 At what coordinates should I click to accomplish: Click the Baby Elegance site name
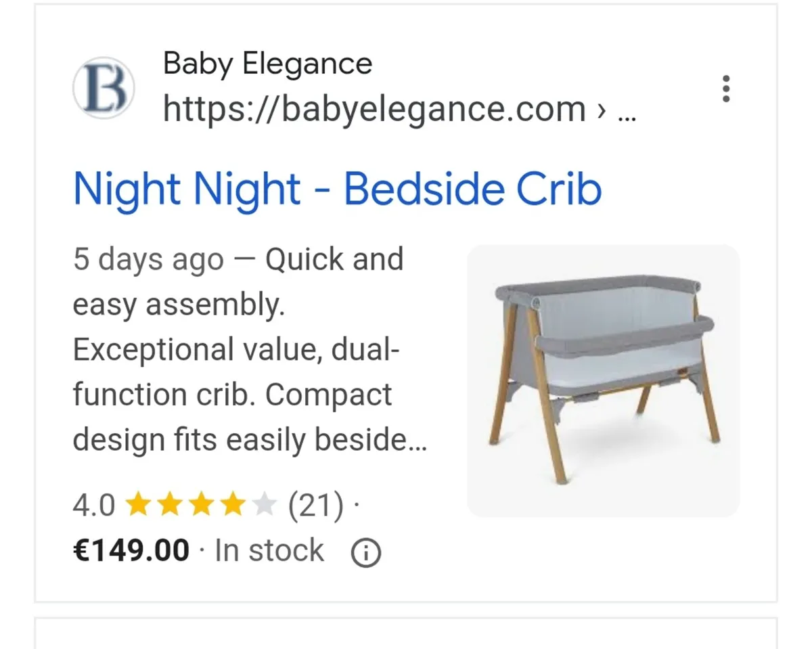[267, 64]
